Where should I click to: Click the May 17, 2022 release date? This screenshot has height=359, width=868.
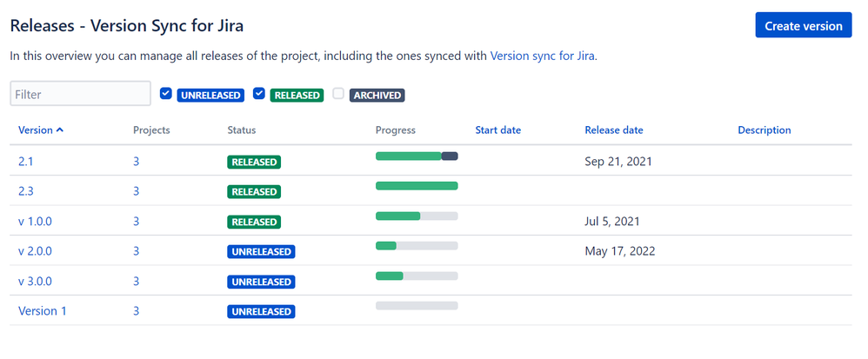[620, 251]
